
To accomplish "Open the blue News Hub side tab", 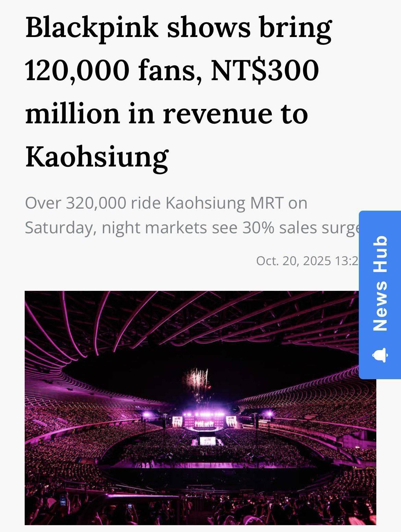I will click(380, 295).
